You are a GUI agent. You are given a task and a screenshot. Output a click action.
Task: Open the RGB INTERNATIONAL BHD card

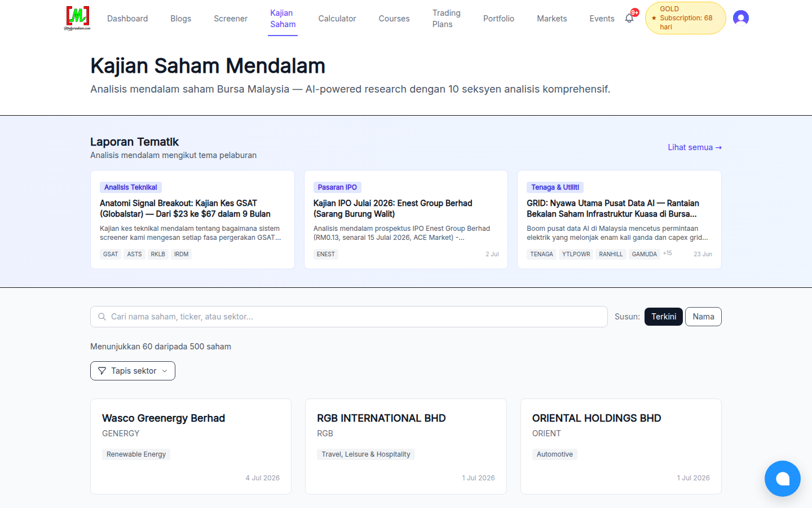(x=406, y=446)
